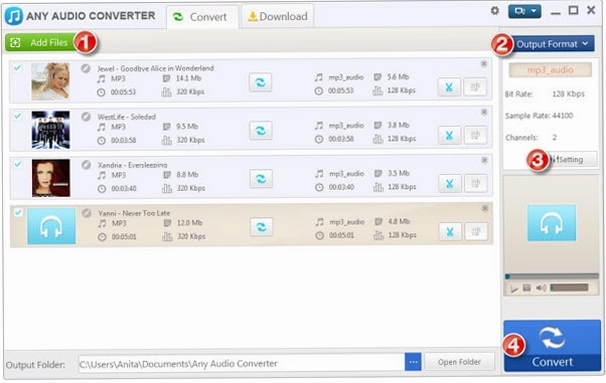Select the title 'Jewel - Goodbye Alice in Wonderland'
This screenshot has height=383, width=606.
[155, 68]
